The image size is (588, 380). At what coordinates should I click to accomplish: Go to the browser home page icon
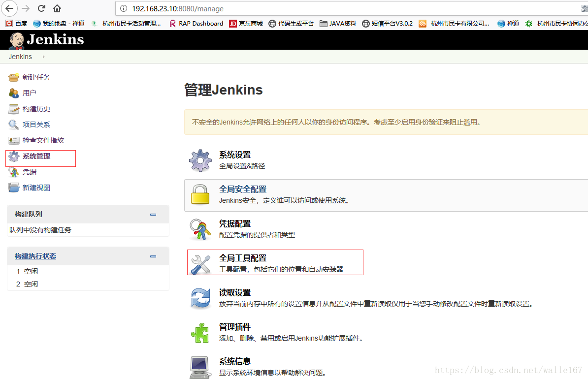(x=57, y=8)
